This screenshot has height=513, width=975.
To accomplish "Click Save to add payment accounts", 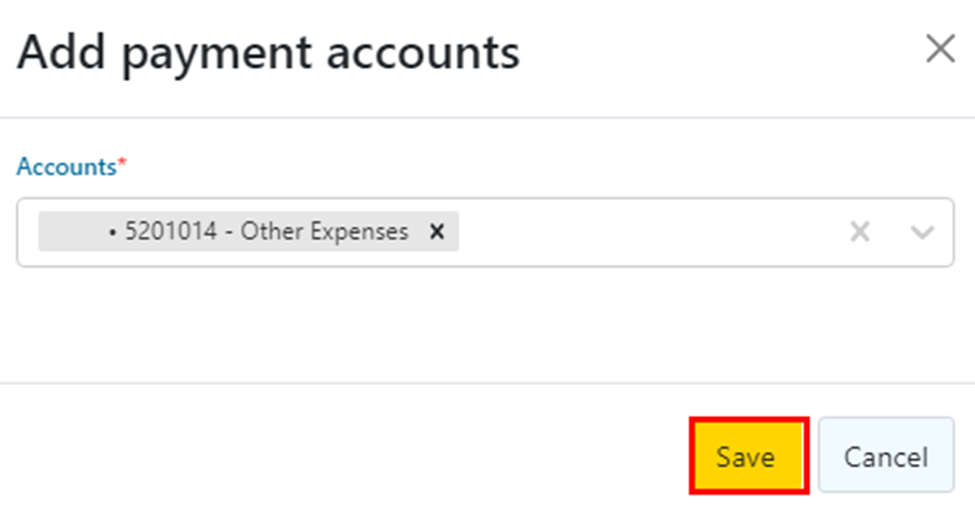I will tap(746, 457).
